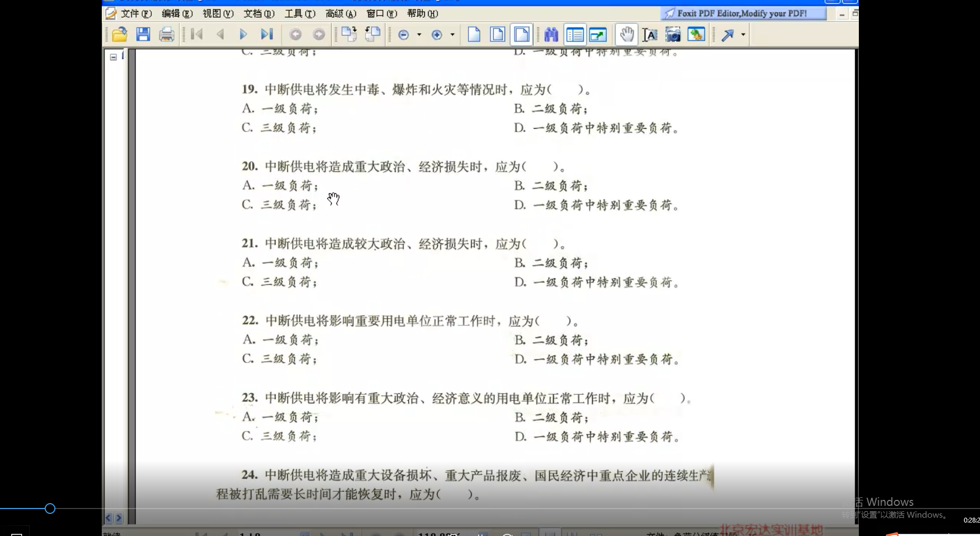Print the document via printer icon
Screen dimensions: 980x536
tap(166, 34)
